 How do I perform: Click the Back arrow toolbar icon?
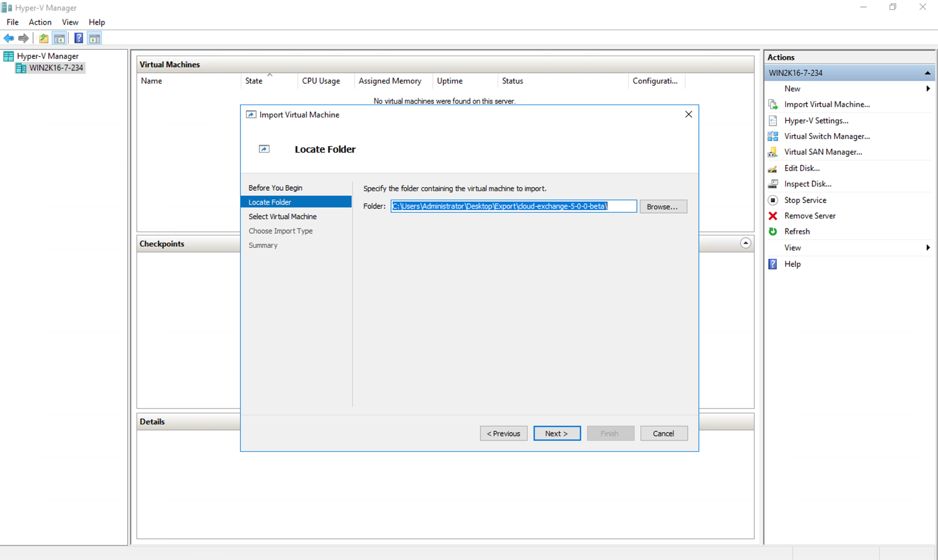coord(8,38)
